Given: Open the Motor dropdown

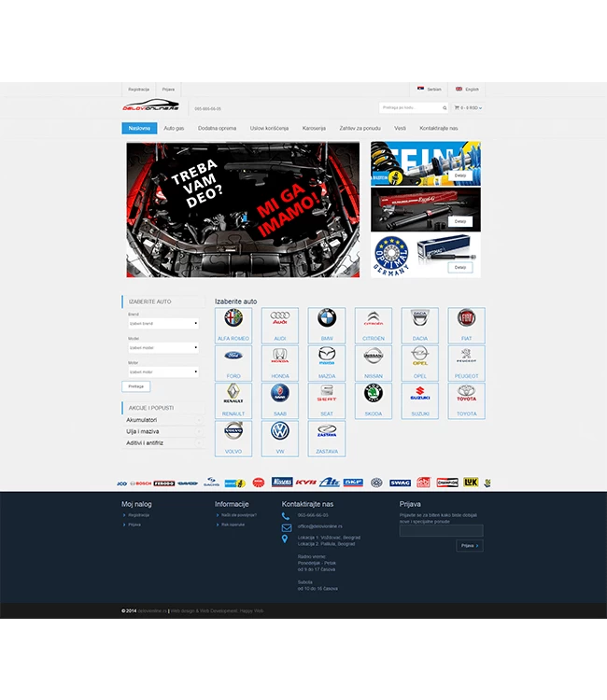Looking at the screenshot, I should (163, 371).
